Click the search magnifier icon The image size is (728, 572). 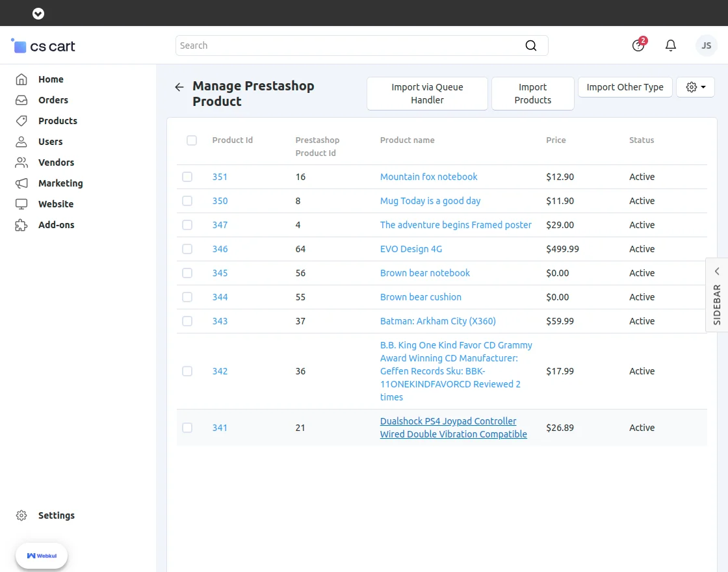[x=530, y=45]
